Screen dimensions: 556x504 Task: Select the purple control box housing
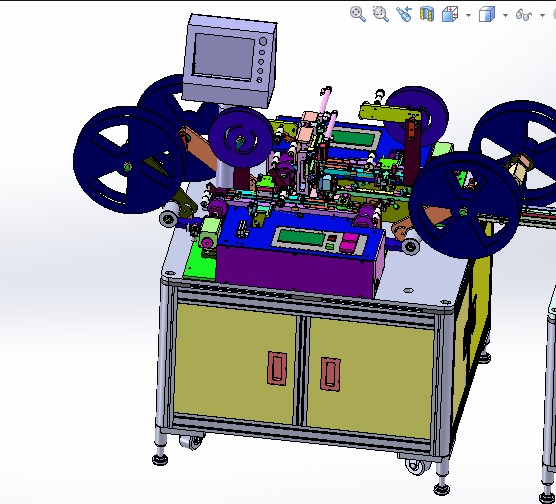coord(296,272)
